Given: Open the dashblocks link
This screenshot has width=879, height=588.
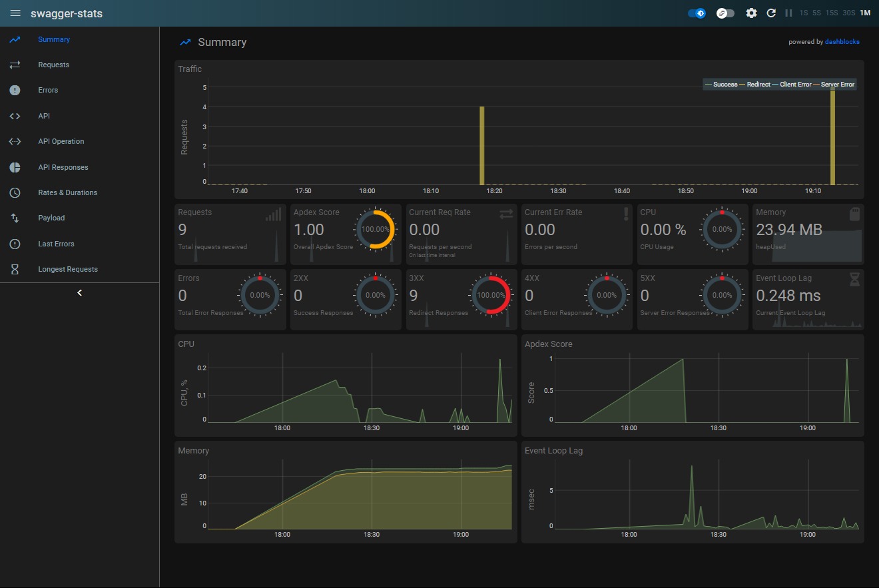Looking at the screenshot, I should click(842, 42).
